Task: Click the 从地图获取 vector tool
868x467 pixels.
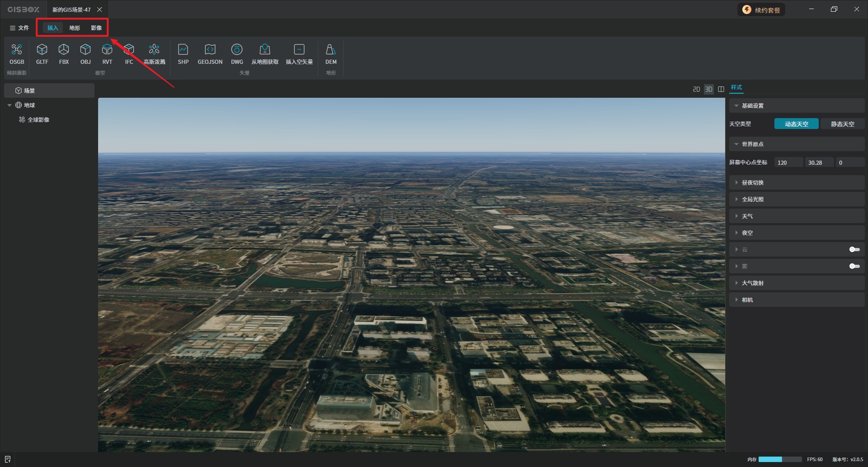Action: (x=265, y=54)
